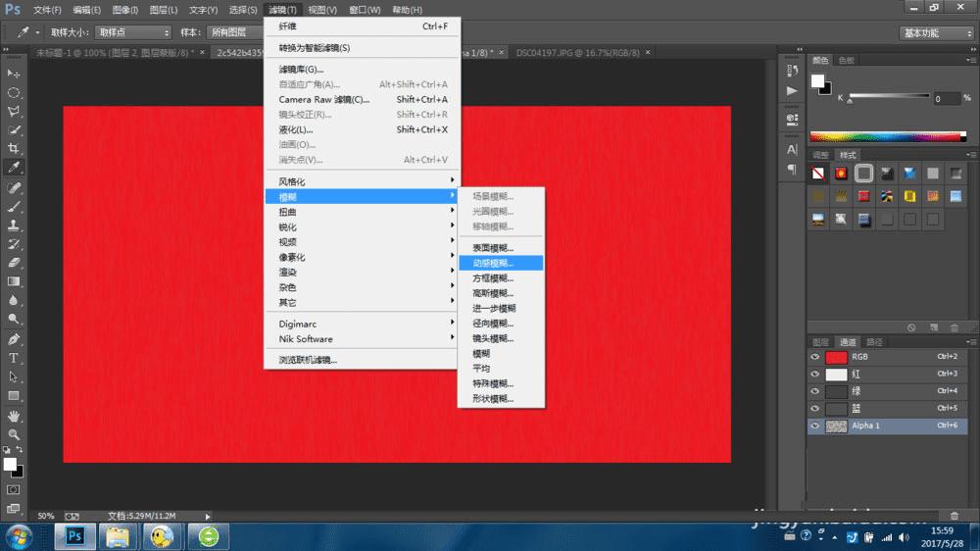Open the 样本 sample layers dropdown

click(x=235, y=32)
